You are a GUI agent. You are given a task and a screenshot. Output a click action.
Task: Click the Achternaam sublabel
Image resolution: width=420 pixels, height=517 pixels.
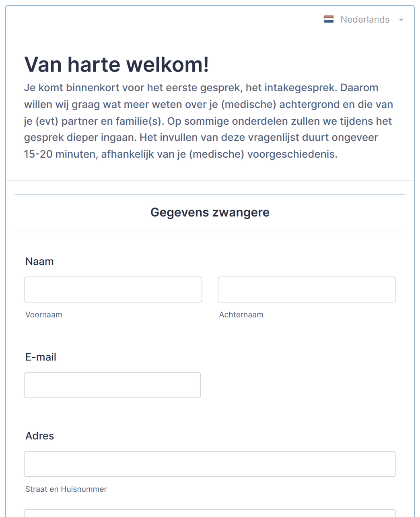(241, 315)
